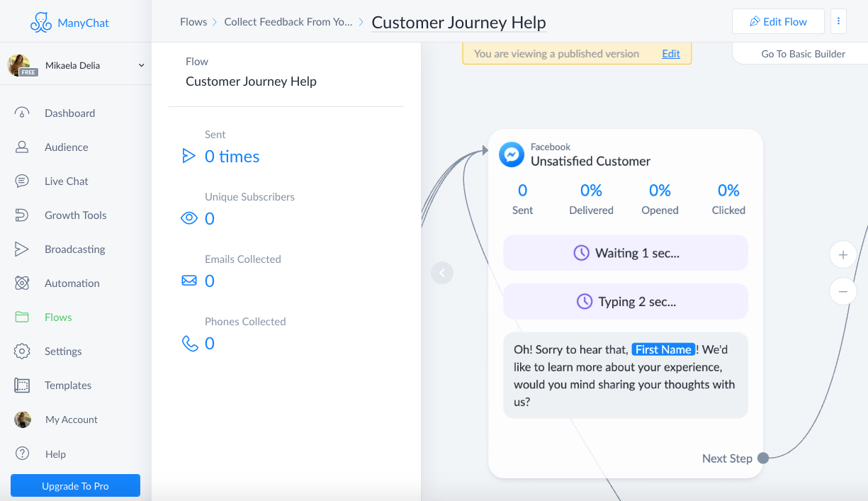
Task: Click the Sorry to hear that message bubble
Action: tap(626, 376)
